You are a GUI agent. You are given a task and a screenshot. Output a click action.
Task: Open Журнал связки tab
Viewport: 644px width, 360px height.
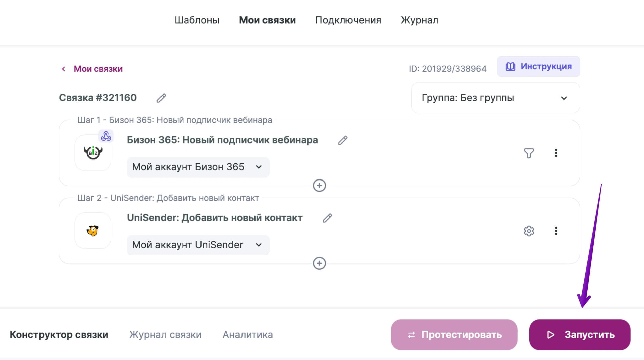[x=165, y=335]
